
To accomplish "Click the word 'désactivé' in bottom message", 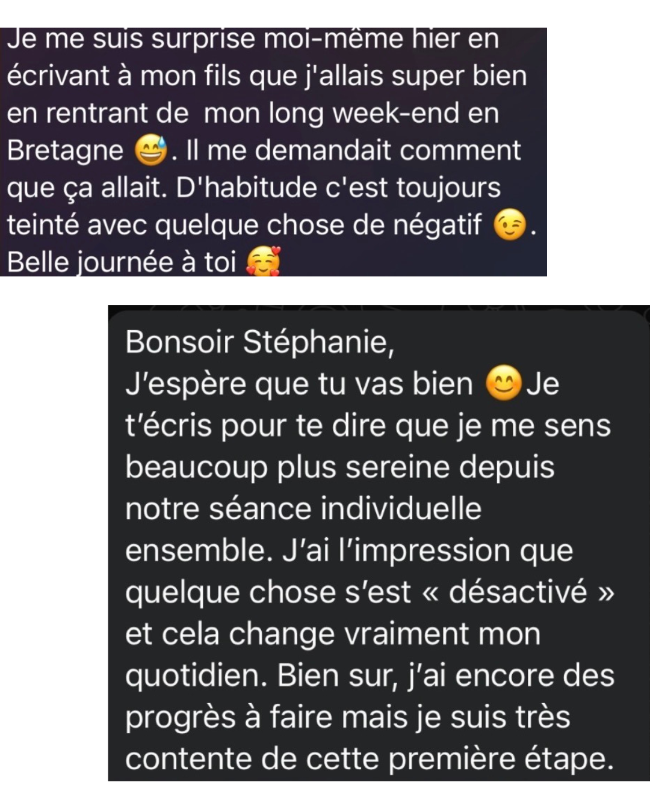I will point(518,591).
